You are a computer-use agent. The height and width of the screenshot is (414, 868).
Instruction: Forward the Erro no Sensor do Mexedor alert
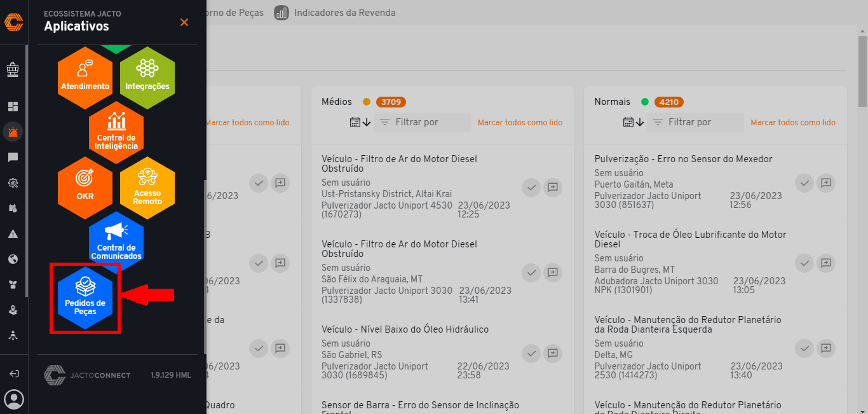pyautogui.click(x=825, y=183)
